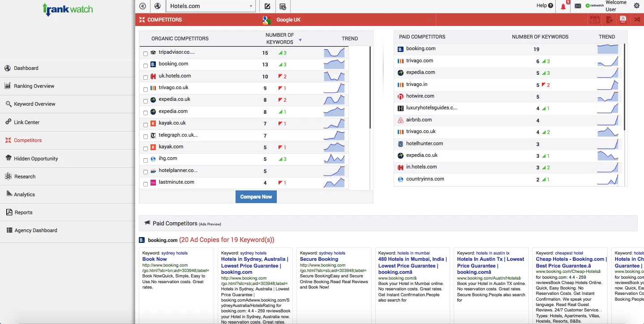644x324 pixels.
Task: Check the telegraph.co.uk checkbox
Action: tap(146, 137)
